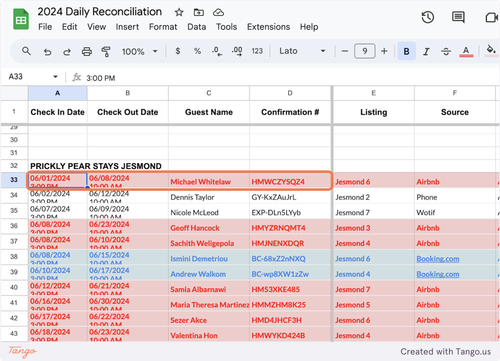Open the Google Sheets home icon
Image resolution: width=500 pixels, height=361 pixels.
tap(21, 19)
